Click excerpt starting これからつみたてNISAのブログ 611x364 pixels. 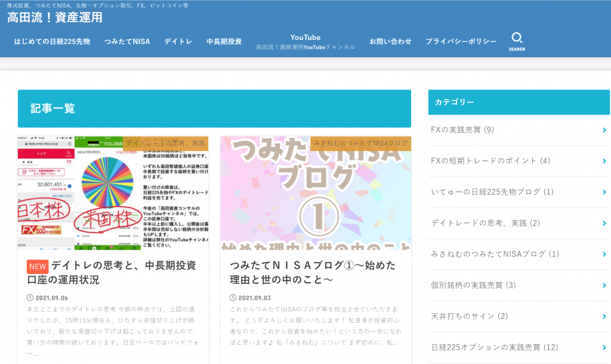(x=316, y=326)
